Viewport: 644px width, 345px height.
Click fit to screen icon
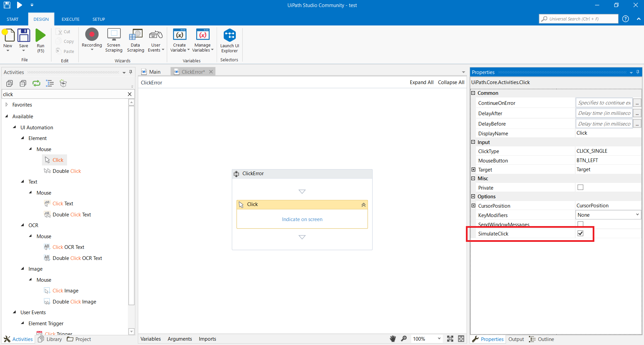click(450, 339)
